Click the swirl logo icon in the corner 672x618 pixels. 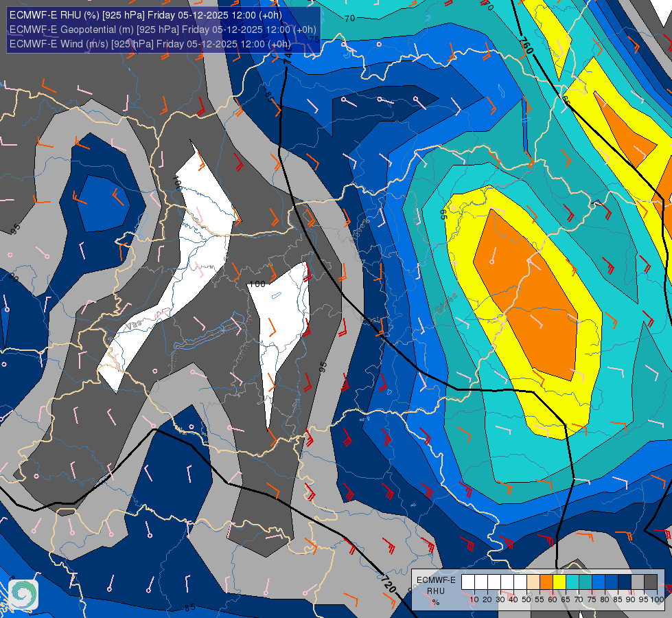click(23, 595)
